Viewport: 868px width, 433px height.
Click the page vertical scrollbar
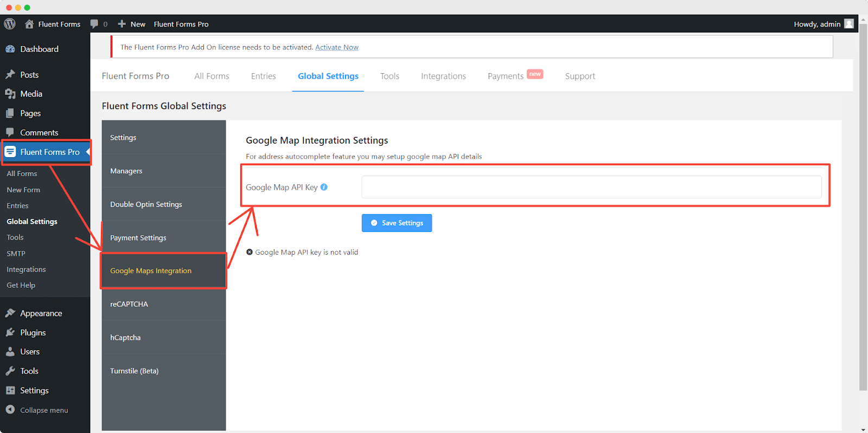[x=863, y=206]
